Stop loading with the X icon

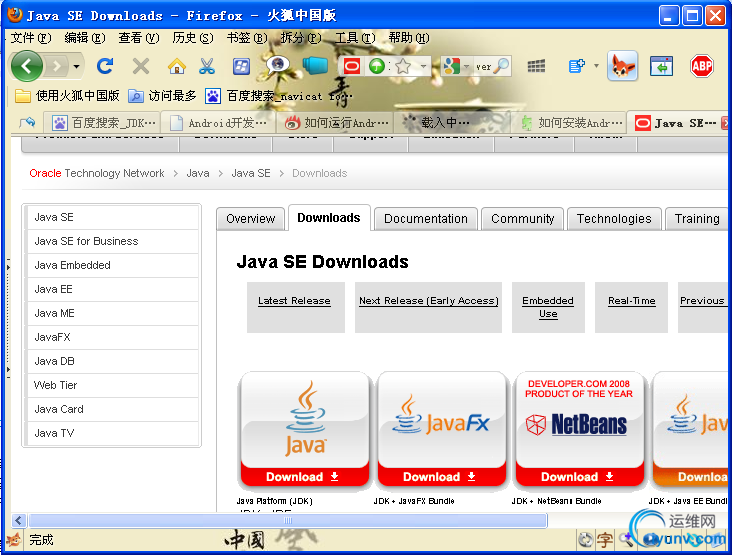(x=141, y=66)
